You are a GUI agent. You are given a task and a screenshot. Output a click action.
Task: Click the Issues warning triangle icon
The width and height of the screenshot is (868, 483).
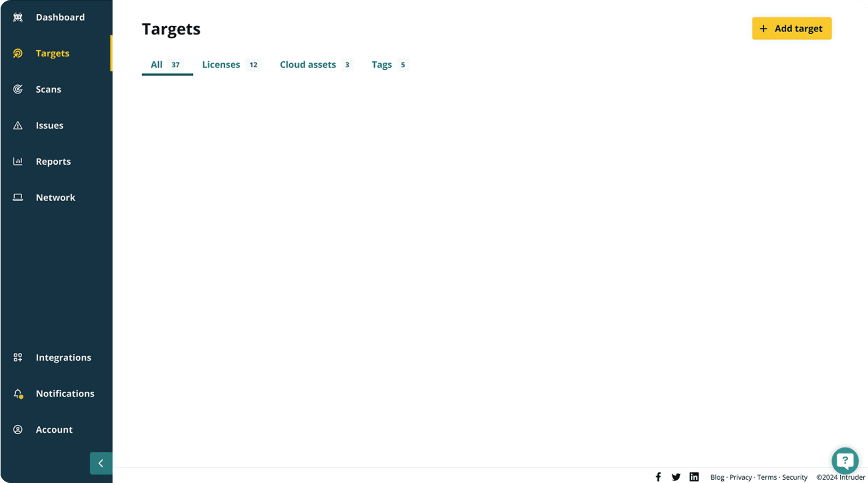(x=18, y=125)
